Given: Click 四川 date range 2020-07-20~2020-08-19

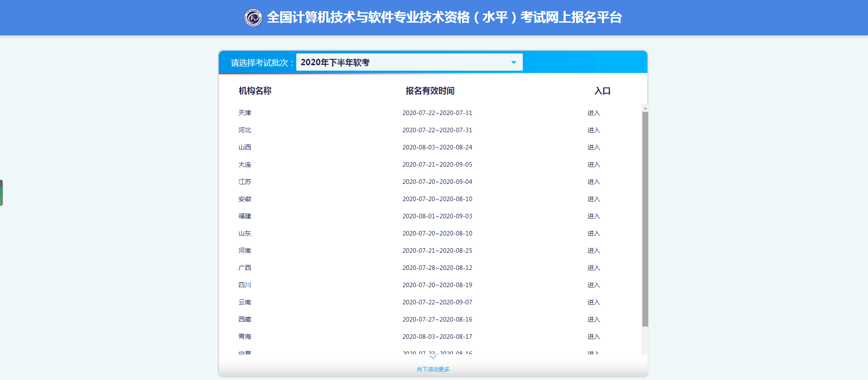Looking at the screenshot, I should (x=437, y=285).
